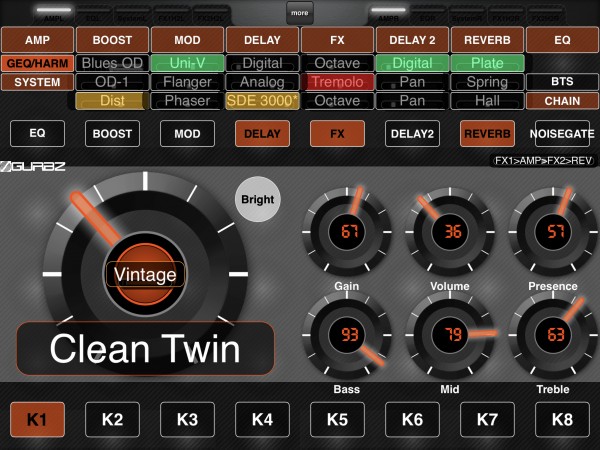Click the Mid knob showing 79
Image resolution: width=600 pixels, height=450 pixels.
(450, 335)
